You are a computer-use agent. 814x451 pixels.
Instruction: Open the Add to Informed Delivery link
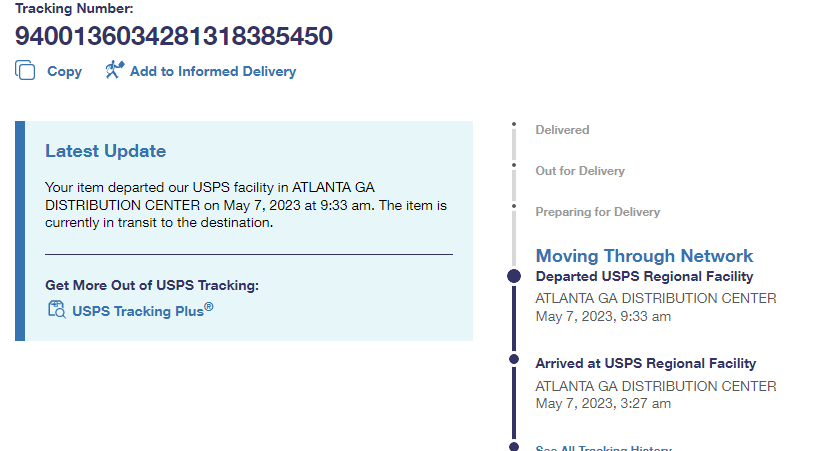tap(212, 72)
